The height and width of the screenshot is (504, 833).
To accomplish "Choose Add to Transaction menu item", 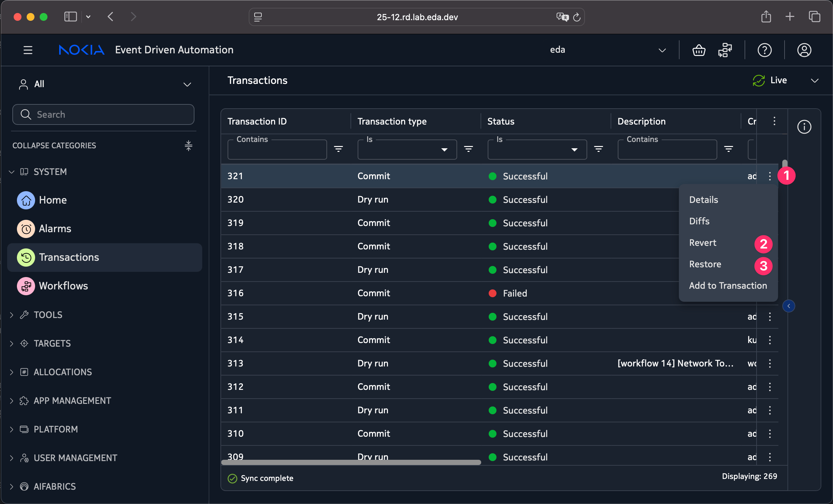I will 728,285.
